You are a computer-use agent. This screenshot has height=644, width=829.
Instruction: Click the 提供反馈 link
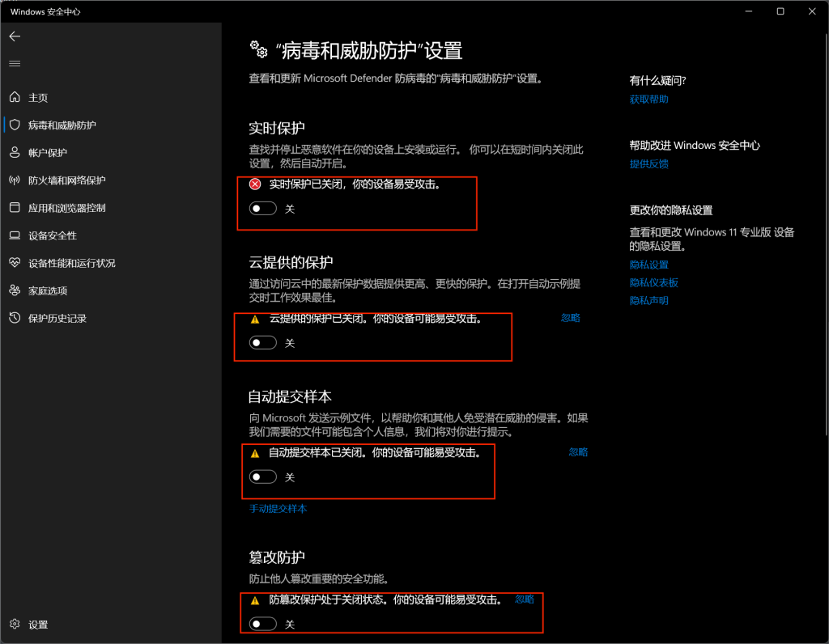coord(648,163)
